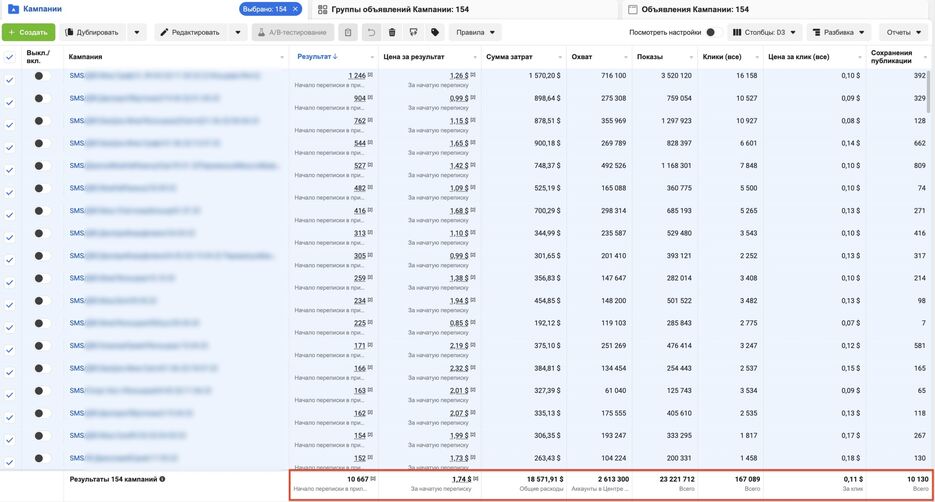Open the Сумма затрат column menu arrow

[x=560, y=58]
